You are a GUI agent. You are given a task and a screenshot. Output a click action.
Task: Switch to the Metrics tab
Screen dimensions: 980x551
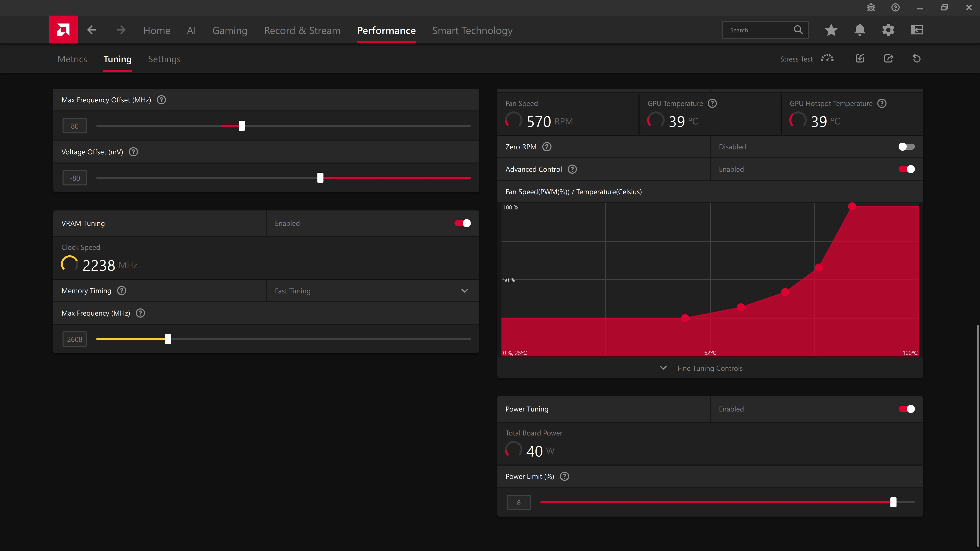[x=72, y=59]
